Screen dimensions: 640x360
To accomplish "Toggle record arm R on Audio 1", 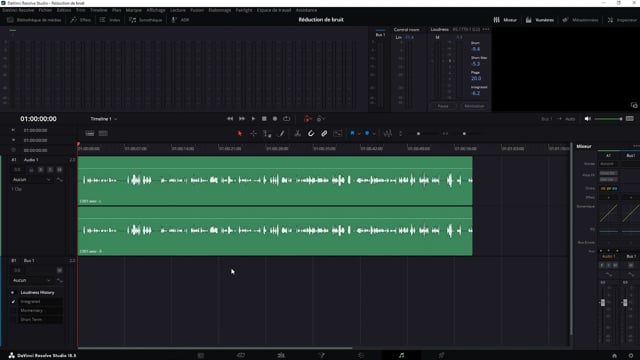I will coord(40,169).
